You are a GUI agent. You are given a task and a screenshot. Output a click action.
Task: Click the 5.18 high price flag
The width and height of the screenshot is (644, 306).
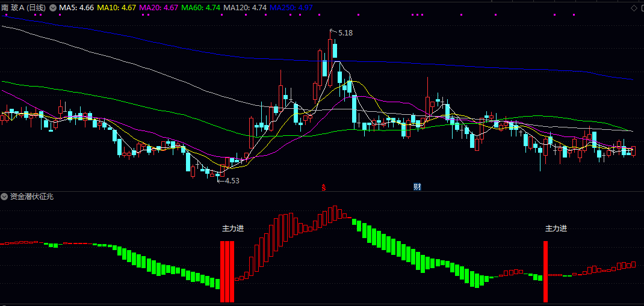[345, 33]
